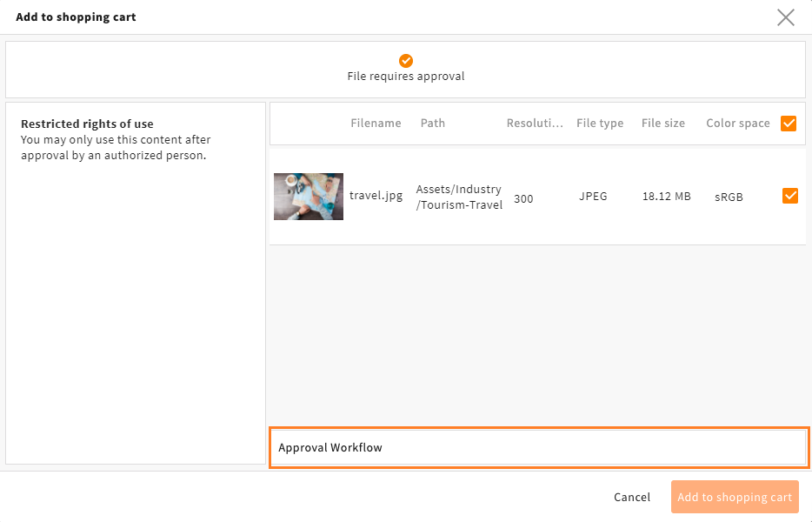Click the Add to shopping cart button
Viewport: 812px width, 522px height.
pyautogui.click(x=735, y=497)
